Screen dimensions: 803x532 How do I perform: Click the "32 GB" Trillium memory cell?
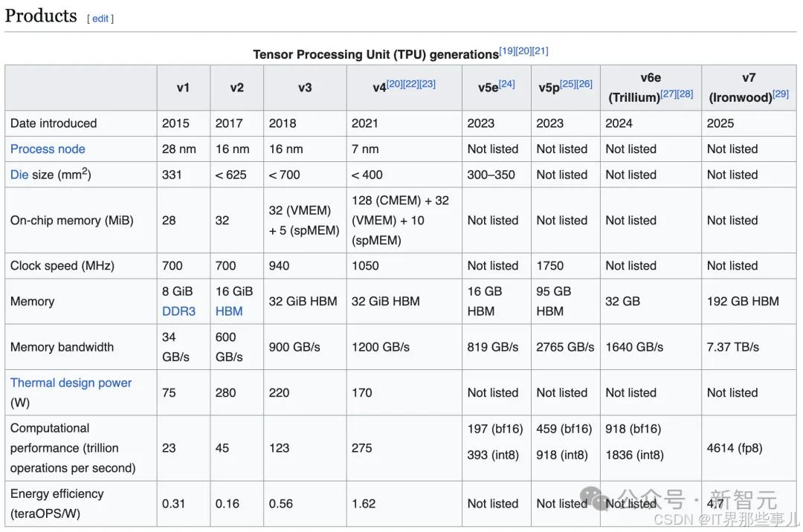(x=651, y=302)
